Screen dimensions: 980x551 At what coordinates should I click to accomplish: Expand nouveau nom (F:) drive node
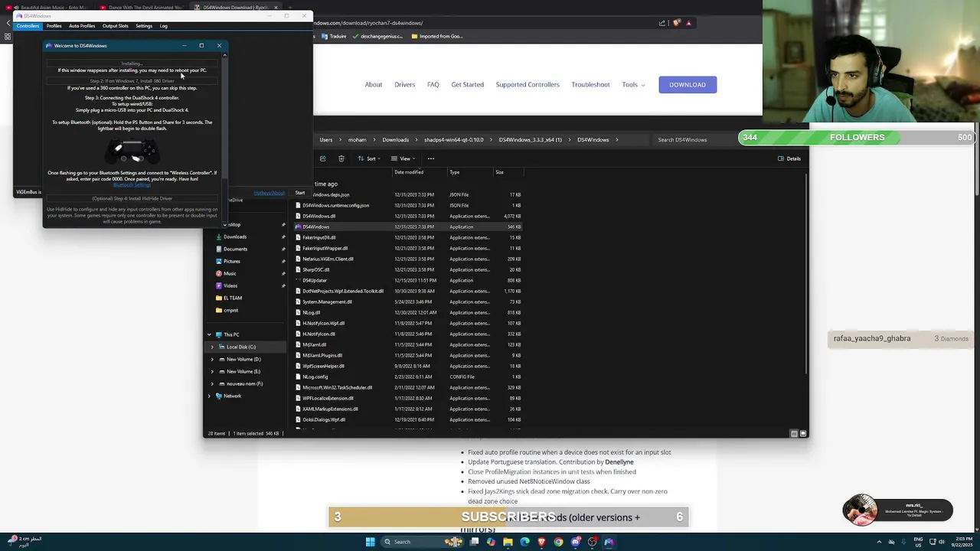pyautogui.click(x=212, y=383)
